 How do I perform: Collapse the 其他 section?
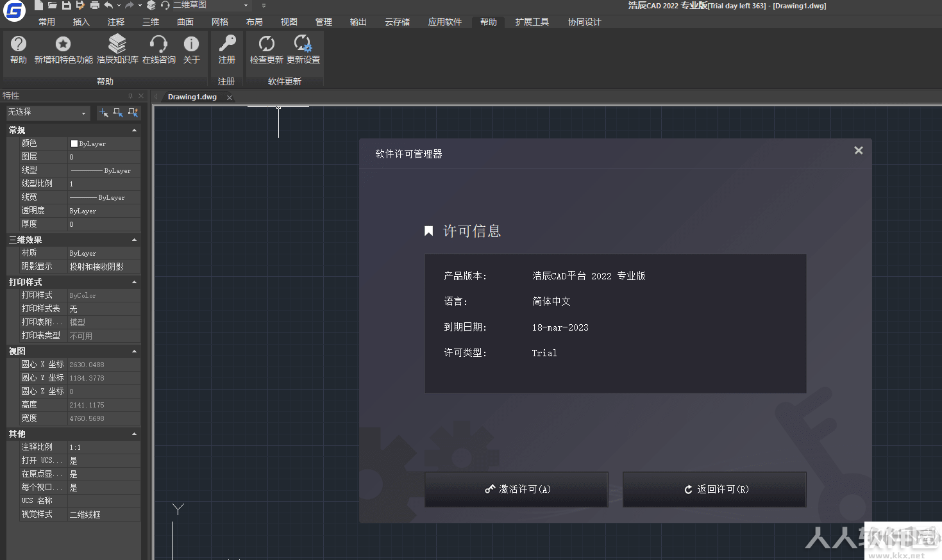134,434
